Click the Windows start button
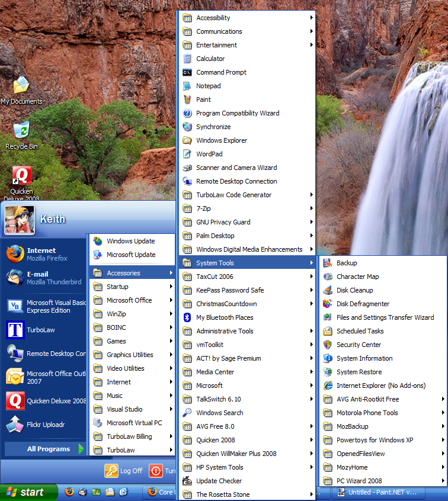 pyautogui.click(x=28, y=492)
